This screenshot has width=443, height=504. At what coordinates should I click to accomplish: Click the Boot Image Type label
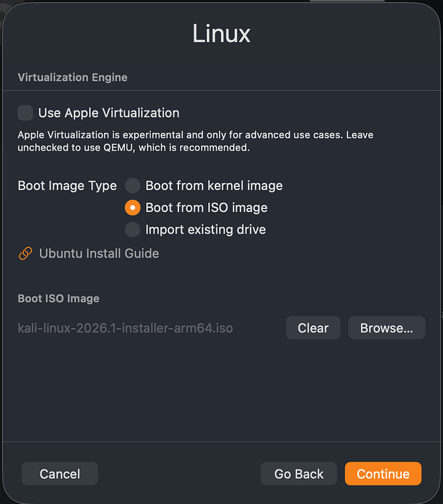67,186
